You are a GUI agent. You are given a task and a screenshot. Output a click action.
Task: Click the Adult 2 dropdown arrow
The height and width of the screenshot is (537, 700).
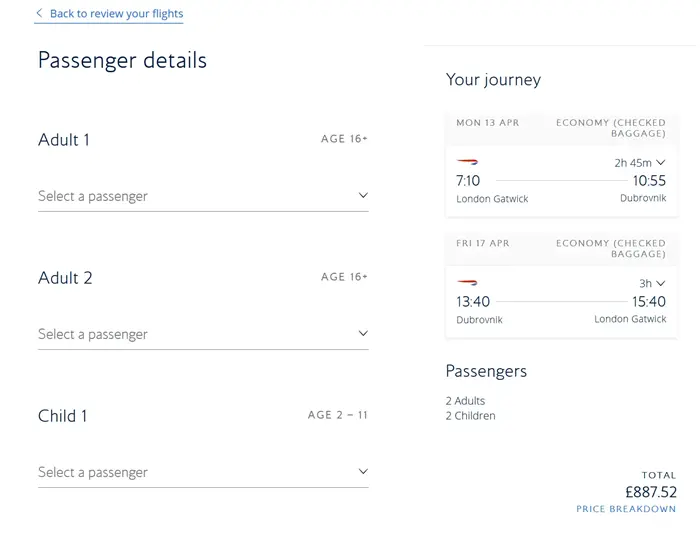(x=363, y=334)
